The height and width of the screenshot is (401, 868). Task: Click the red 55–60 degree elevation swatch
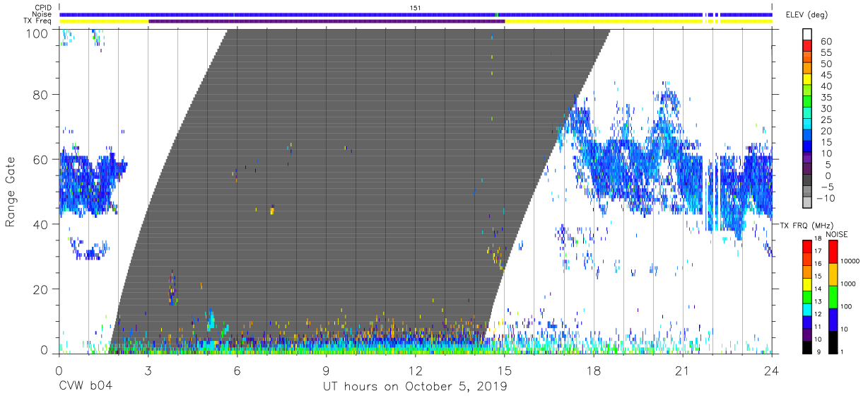tap(808, 47)
